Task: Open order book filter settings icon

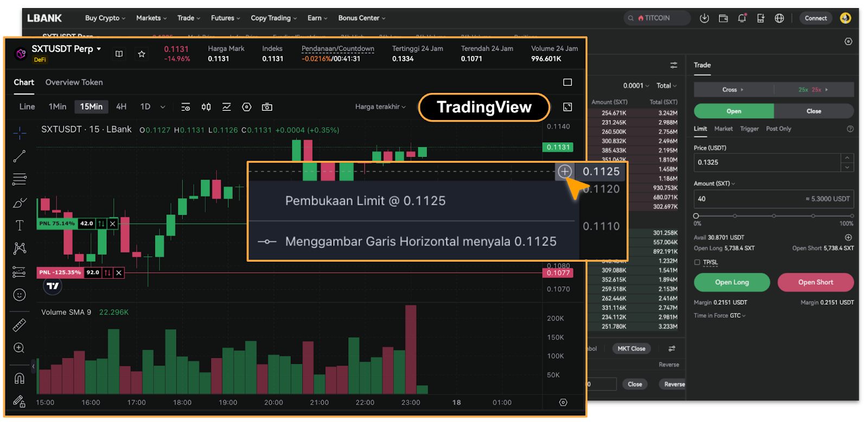Action: 673,65
